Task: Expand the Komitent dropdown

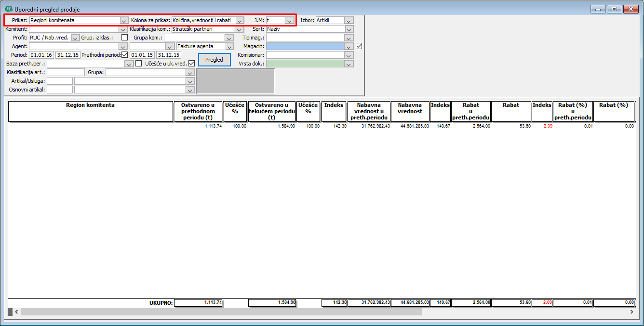Action: [122, 29]
